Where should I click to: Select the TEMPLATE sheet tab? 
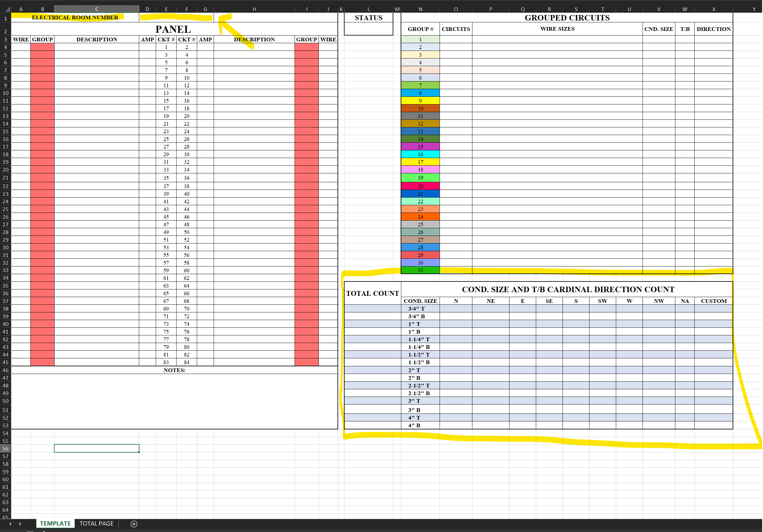pos(55,523)
